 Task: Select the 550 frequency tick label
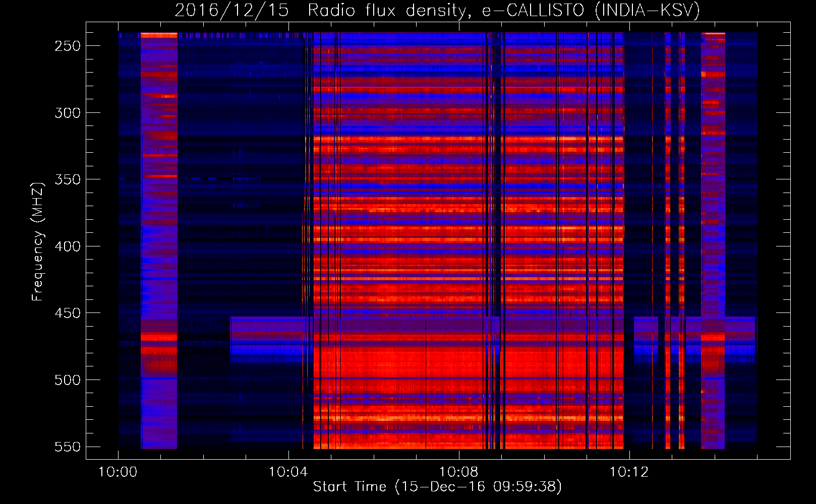tap(68, 447)
